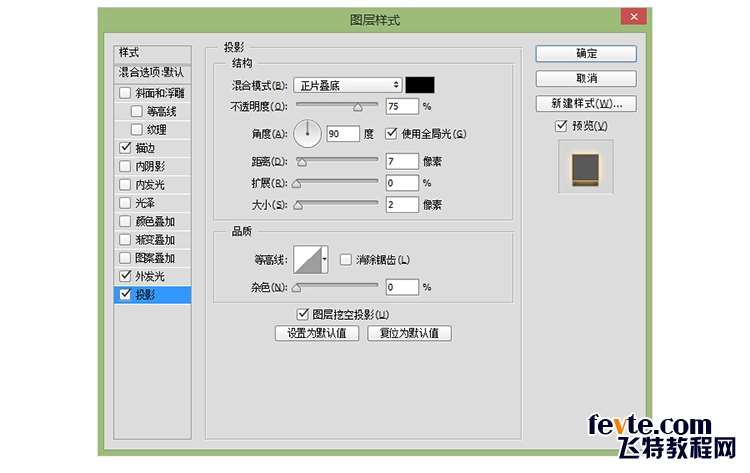This screenshot has height=473, width=750.
Task: Open the 渐变叠加 settings row
Action: click(153, 240)
